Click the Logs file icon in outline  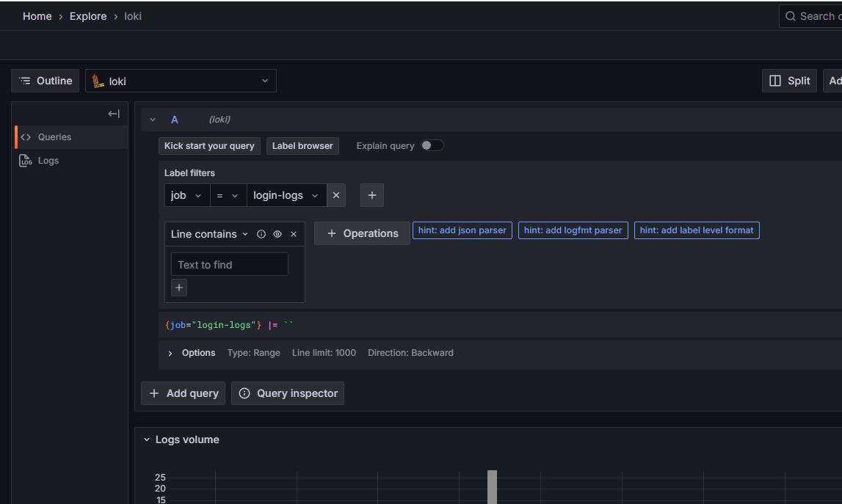click(x=25, y=161)
